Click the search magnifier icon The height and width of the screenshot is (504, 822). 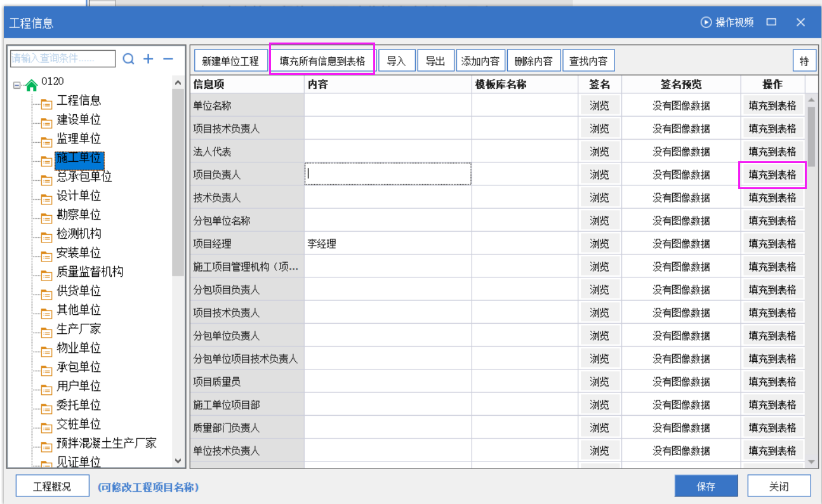128,59
